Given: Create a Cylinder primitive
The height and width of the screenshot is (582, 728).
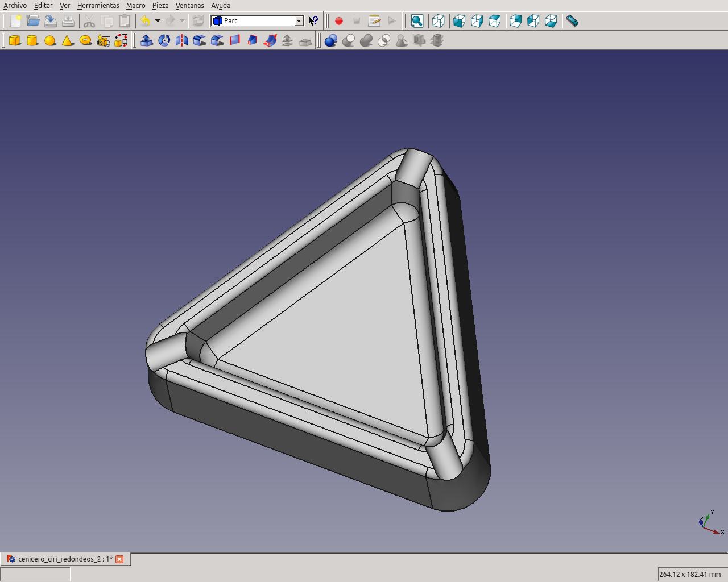Looking at the screenshot, I should click(33, 40).
